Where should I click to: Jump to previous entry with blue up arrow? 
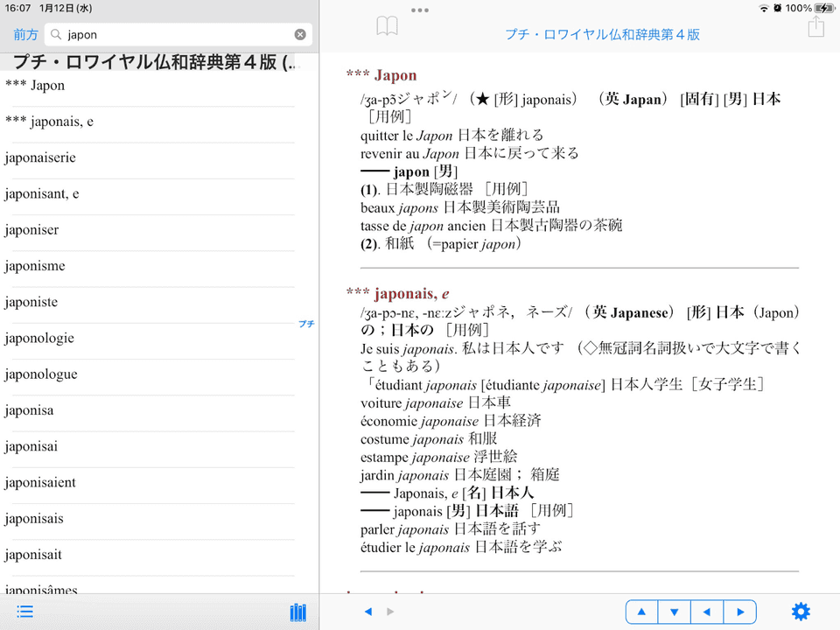point(641,612)
